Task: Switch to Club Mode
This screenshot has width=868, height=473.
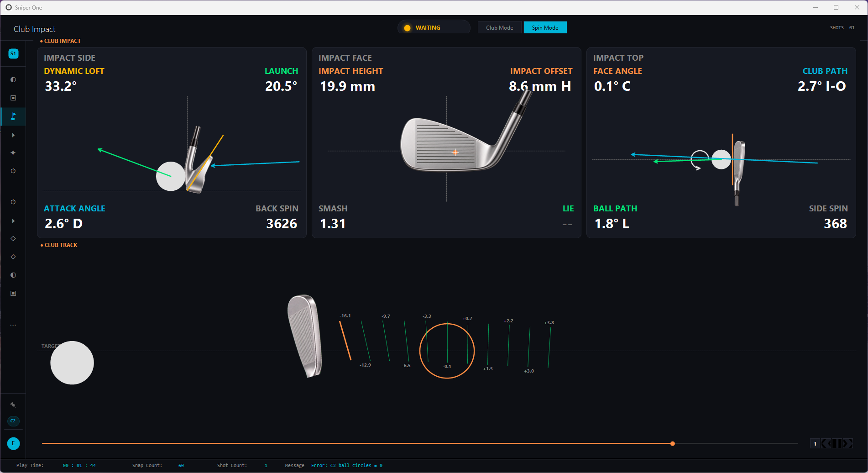Action: (499, 27)
